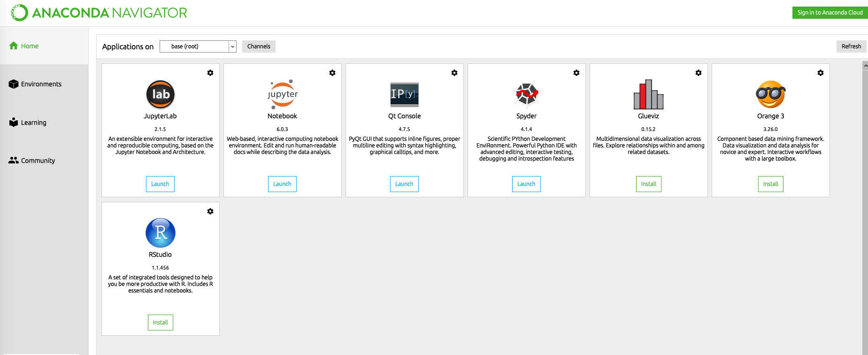Open the Orange 3 gear options menu

point(821,73)
